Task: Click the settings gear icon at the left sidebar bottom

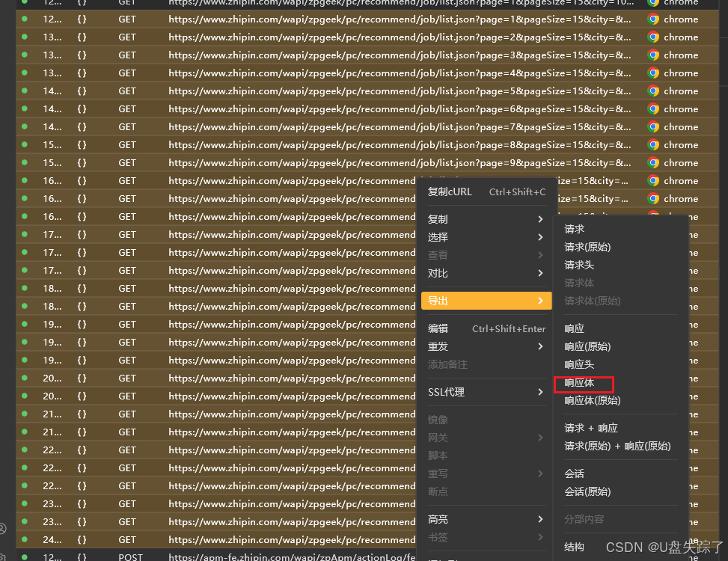Action: point(1,557)
